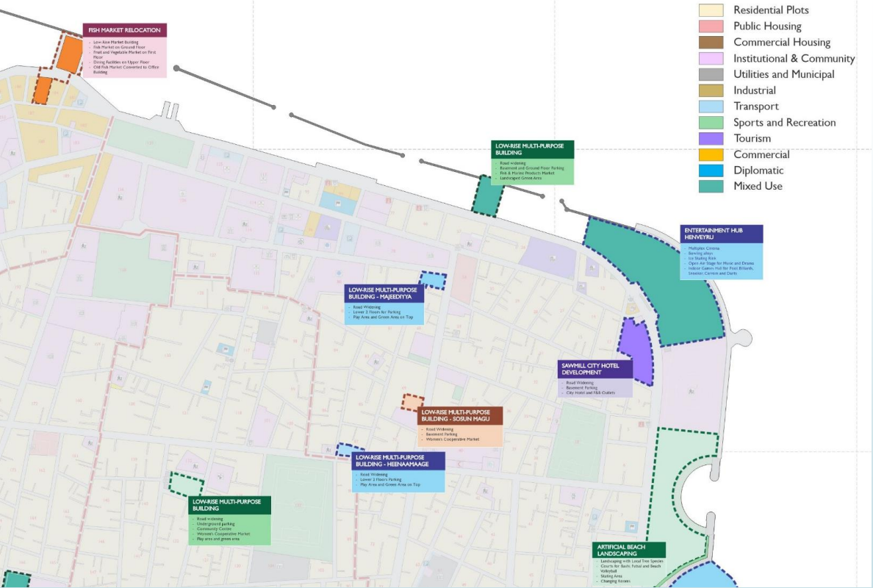Click the Entertainment Hub Henveyru callout title

pos(721,234)
